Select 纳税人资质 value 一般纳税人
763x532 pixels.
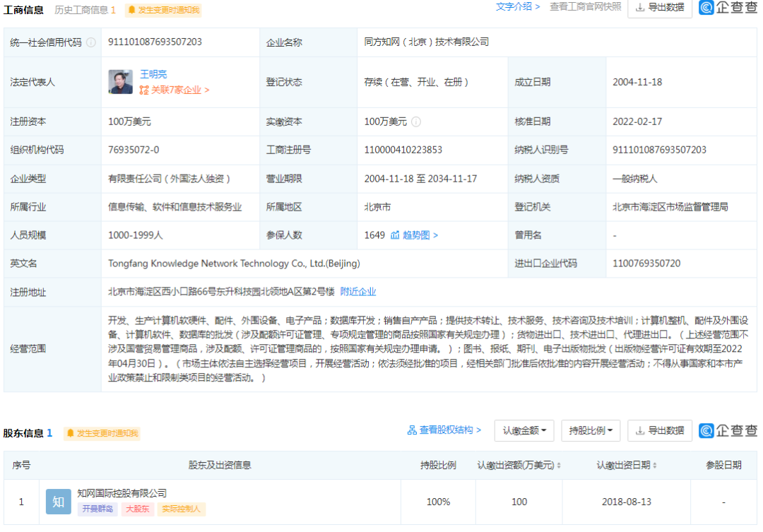coord(634,179)
